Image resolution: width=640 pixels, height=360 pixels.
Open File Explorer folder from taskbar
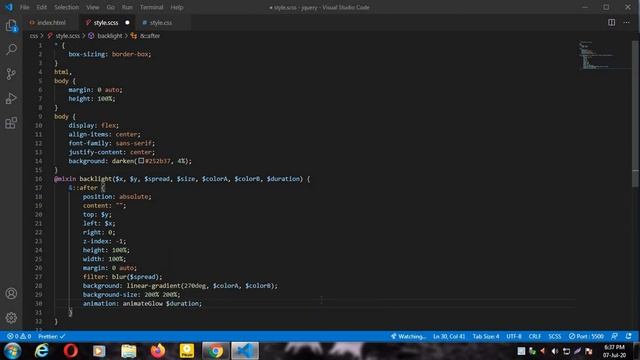tap(129, 351)
